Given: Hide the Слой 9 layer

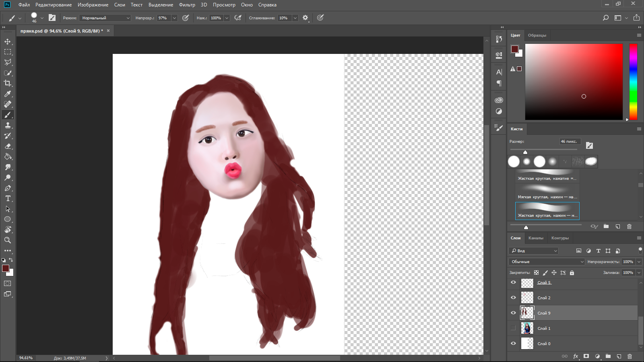Looking at the screenshot, I should pos(513,313).
